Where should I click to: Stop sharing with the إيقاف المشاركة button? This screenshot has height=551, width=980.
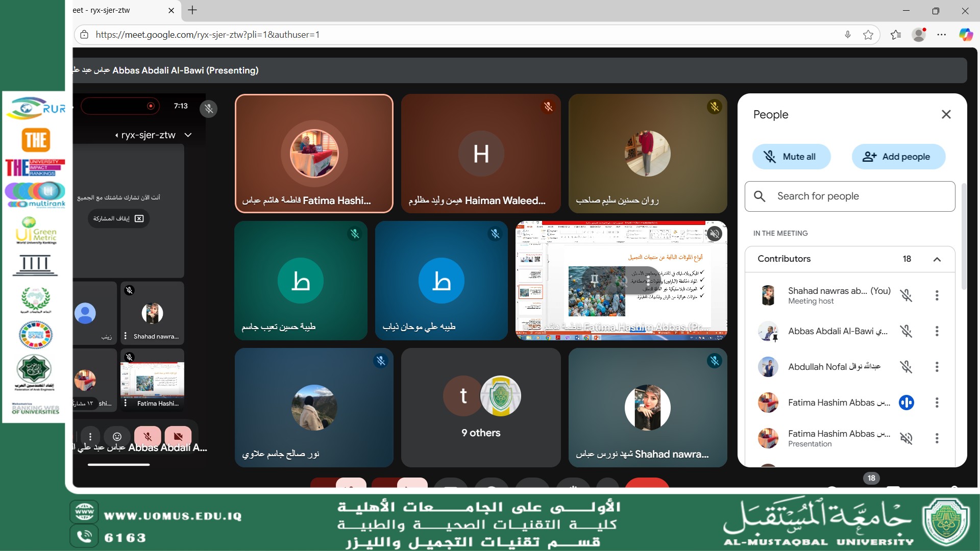tap(118, 218)
